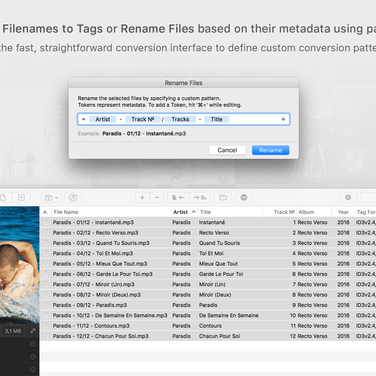Select file 'Paradis - 05/12 - Mieux Que Tout.mp3'
This screenshot has height=376, width=376.
(x=100, y=263)
